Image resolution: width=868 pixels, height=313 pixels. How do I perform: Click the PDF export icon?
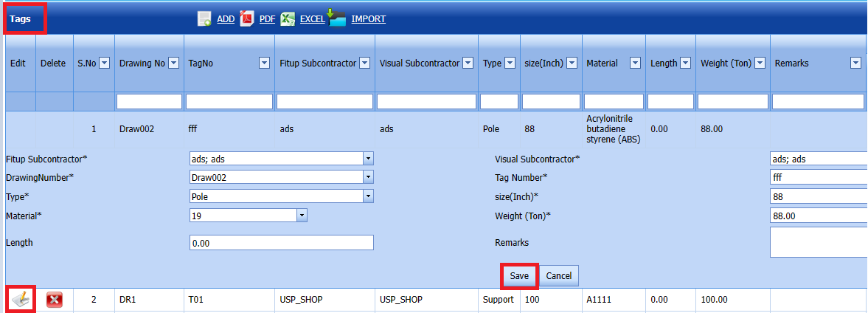pos(247,19)
